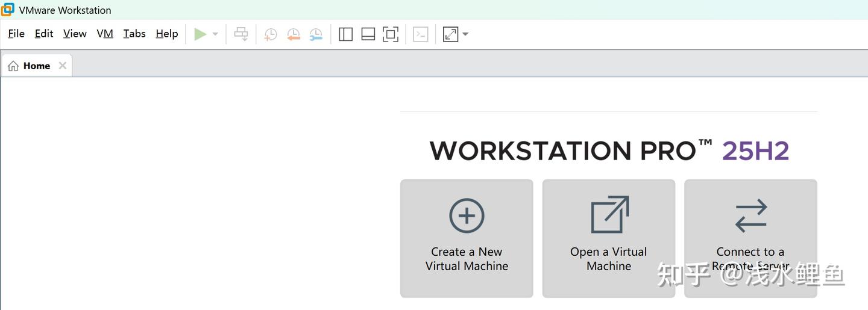The height and width of the screenshot is (310, 868).
Task: Open the snapshot manager wrench icon
Action: pos(316,34)
